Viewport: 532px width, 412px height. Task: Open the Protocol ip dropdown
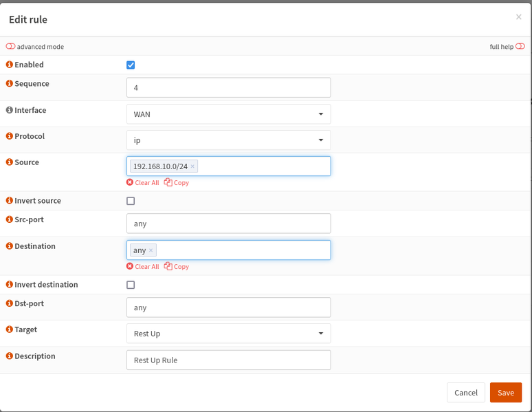click(x=228, y=140)
